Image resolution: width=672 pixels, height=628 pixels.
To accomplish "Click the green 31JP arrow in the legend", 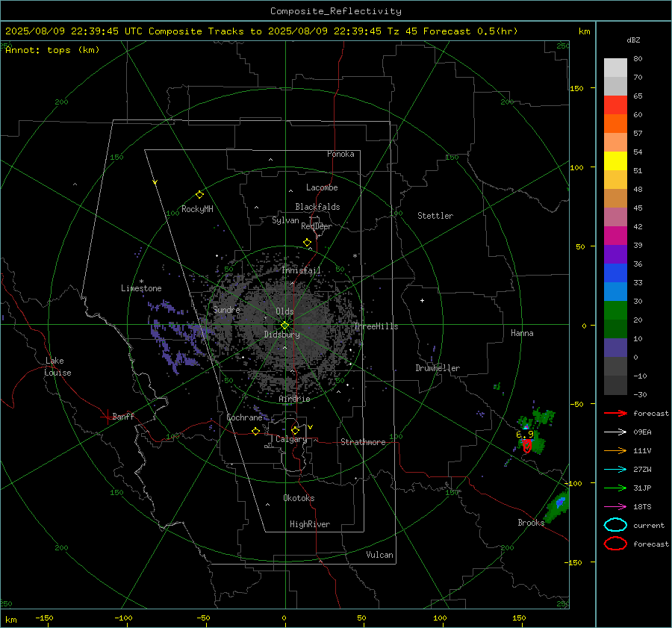I will [615, 488].
